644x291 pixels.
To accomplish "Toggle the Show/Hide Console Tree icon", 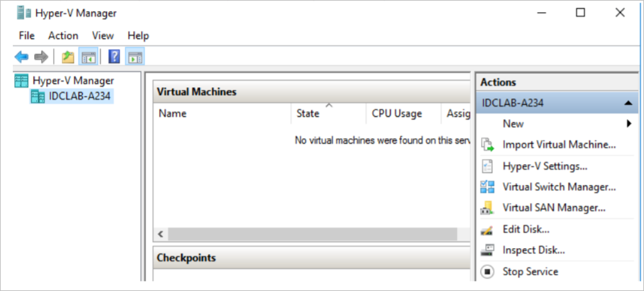I will (x=88, y=56).
